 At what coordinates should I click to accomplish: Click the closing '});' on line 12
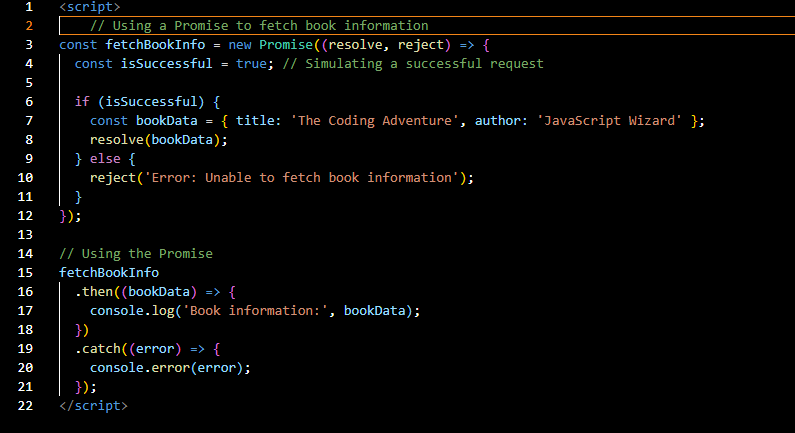(x=70, y=215)
